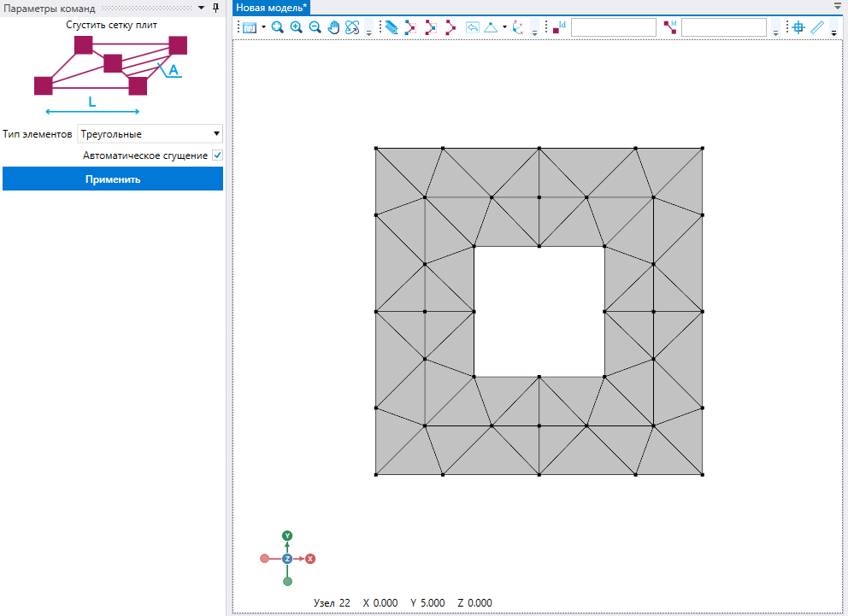Click the green Y axis of the view gizmo
The image size is (848, 616).
coord(287,536)
